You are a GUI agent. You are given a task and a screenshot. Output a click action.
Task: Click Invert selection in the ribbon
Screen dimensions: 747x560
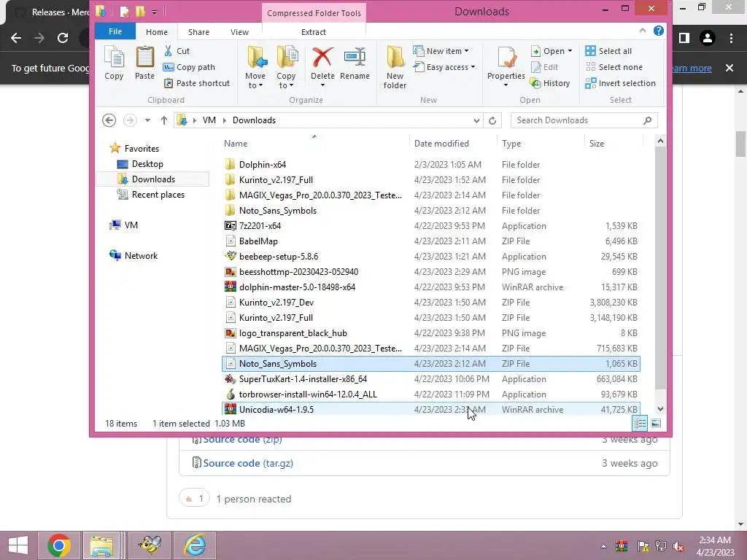coord(621,83)
